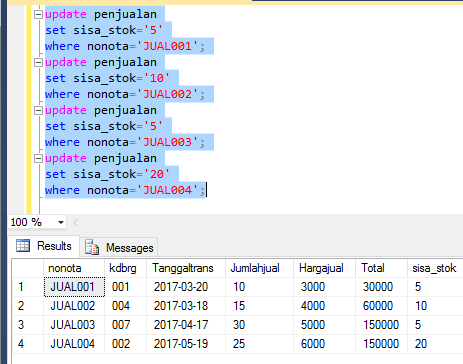
Task: Click the JUAL001 cell
Action: pyautogui.click(x=74, y=287)
